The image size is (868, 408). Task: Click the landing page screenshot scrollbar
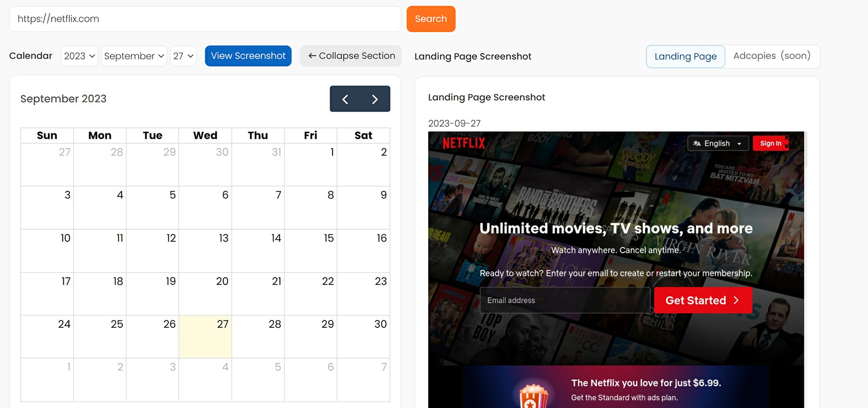[x=806, y=150]
